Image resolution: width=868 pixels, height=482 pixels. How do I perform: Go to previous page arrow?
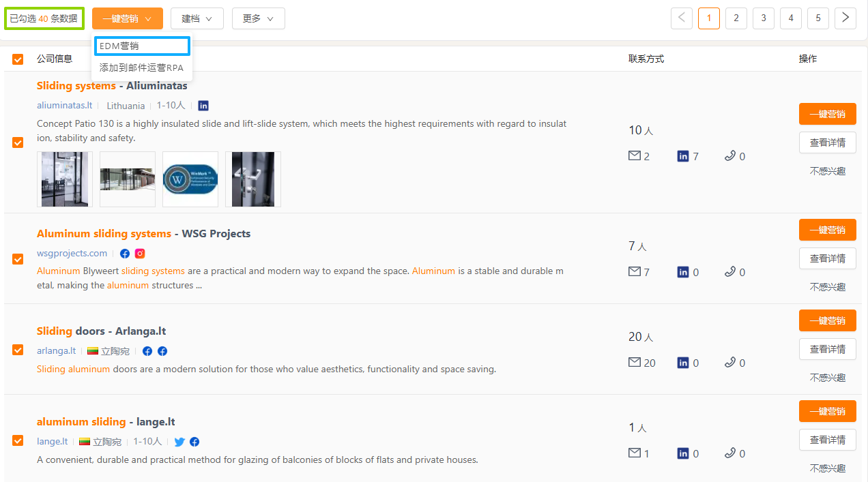682,18
